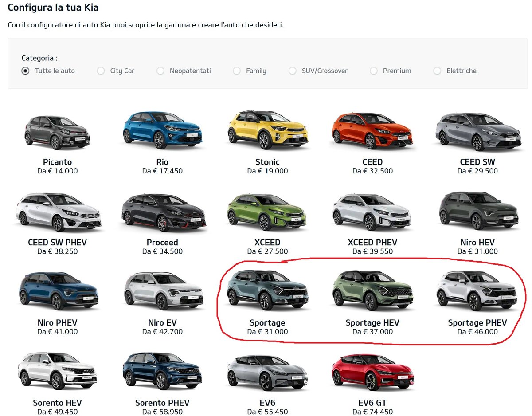Open the blue Niro PHEV image
Screen dimensions: 532x416
(x=57, y=291)
